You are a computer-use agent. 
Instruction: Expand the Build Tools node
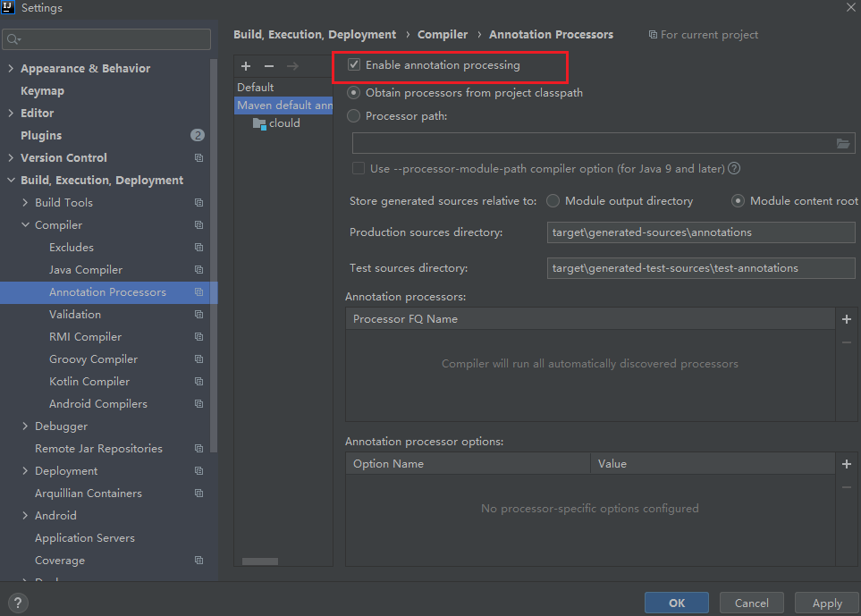[25, 203]
